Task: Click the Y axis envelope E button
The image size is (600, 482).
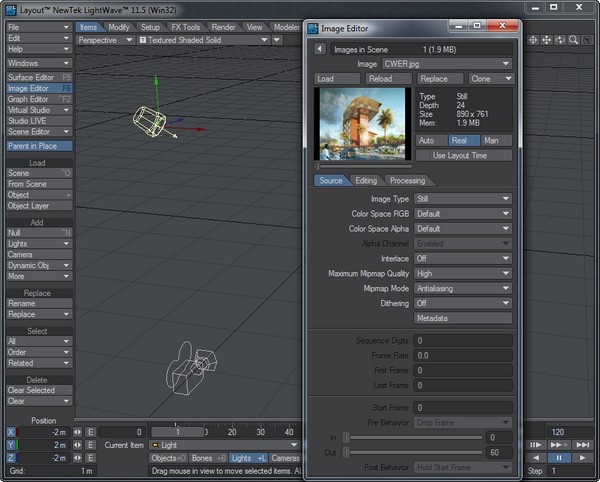Action: point(90,444)
